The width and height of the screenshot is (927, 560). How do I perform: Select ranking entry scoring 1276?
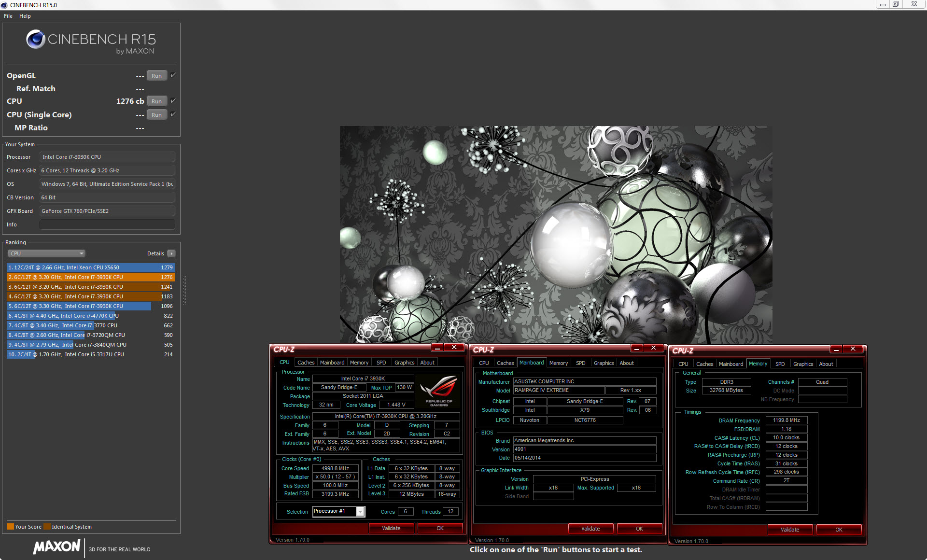[x=91, y=277]
